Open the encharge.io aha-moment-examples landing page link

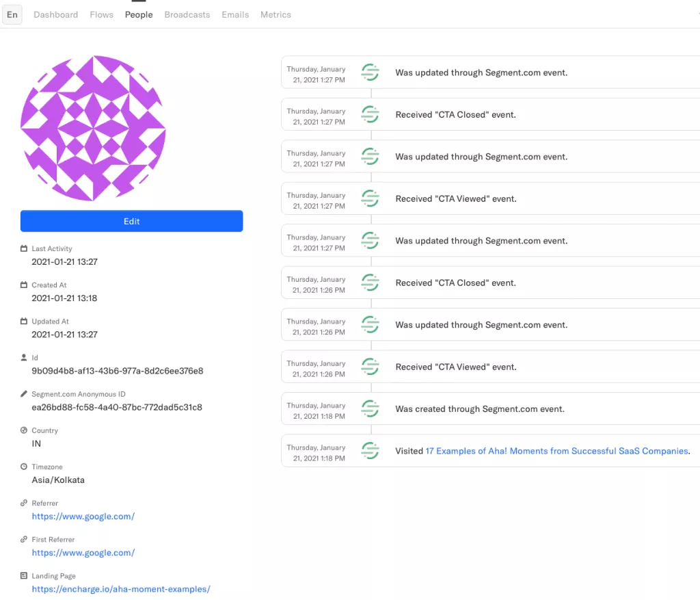(121, 589)
